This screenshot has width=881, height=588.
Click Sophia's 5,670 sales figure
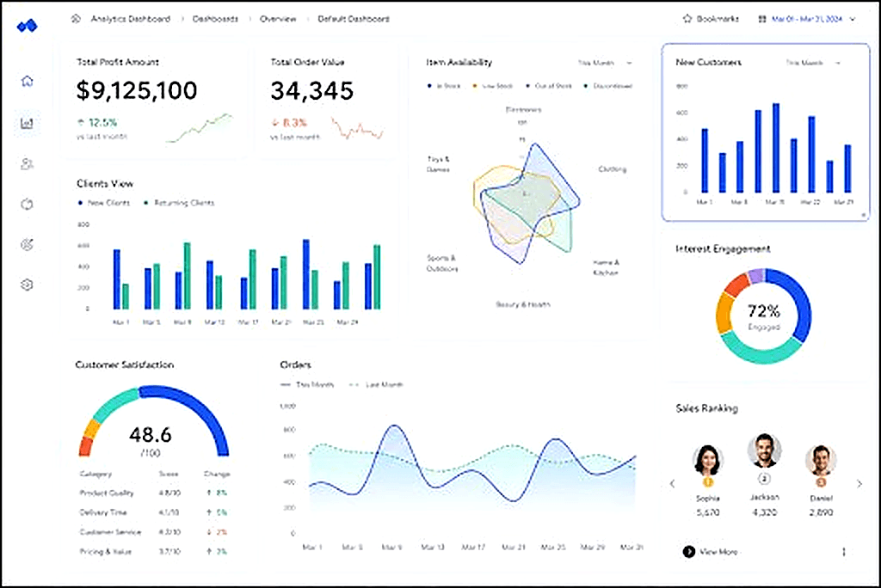point(708,512)
